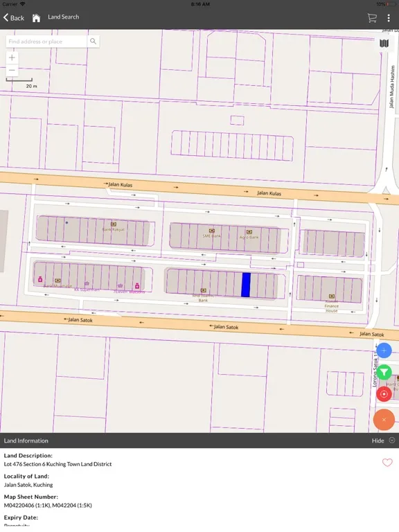Hide the Land Information panel
The image size is (399, 532).
point(378,441)
